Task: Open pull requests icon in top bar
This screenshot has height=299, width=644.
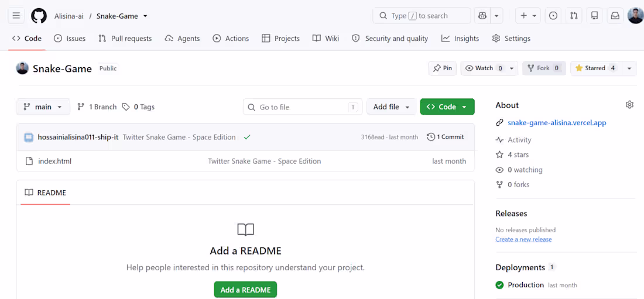Action: pos(574,16)
